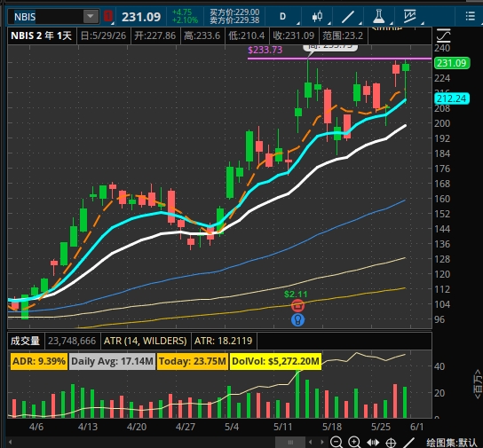Click the Today: 23.75M label

coord(193,361)
